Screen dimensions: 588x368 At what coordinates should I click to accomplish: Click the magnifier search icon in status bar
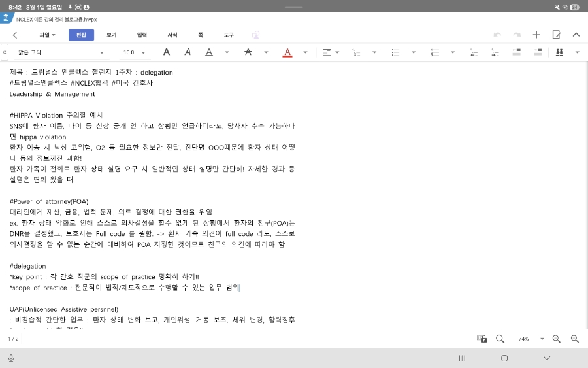click(x=500, y=339)
